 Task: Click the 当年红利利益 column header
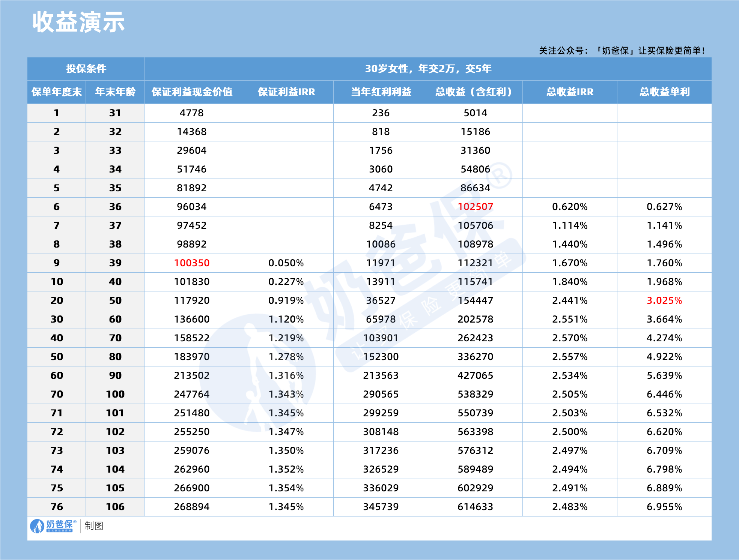coord(380,91)
